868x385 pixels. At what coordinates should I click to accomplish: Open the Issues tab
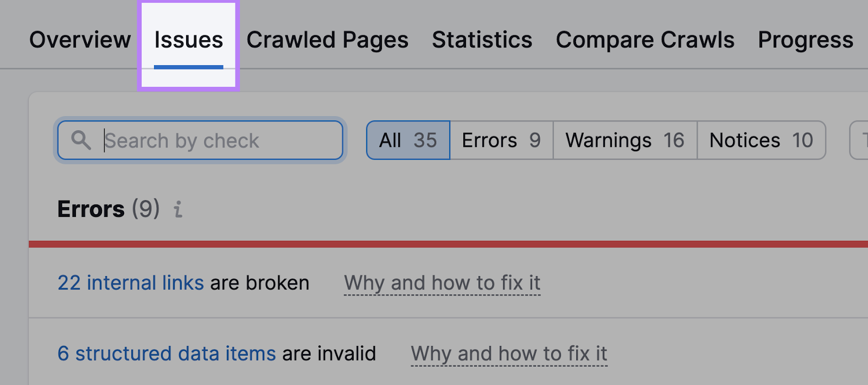coord(188,39)
